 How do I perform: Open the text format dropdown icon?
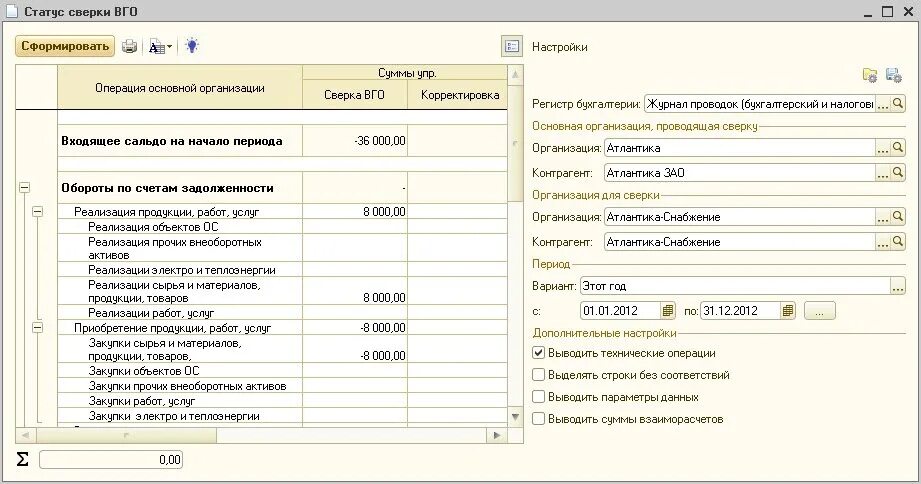click(x=160, y=47)
